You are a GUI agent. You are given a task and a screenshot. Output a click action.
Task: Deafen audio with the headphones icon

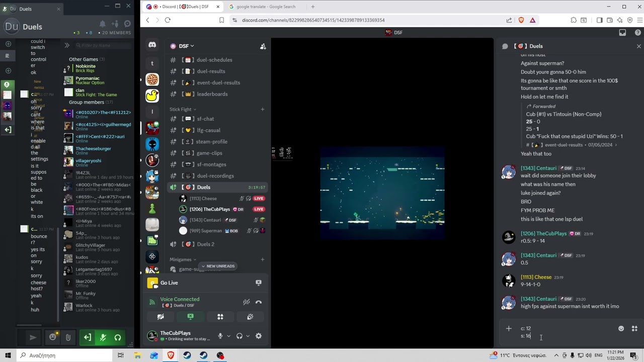click(239, 336)
